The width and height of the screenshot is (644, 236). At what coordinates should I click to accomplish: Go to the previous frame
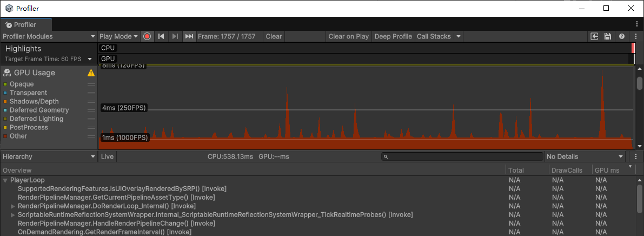click(x=161, y=36)
